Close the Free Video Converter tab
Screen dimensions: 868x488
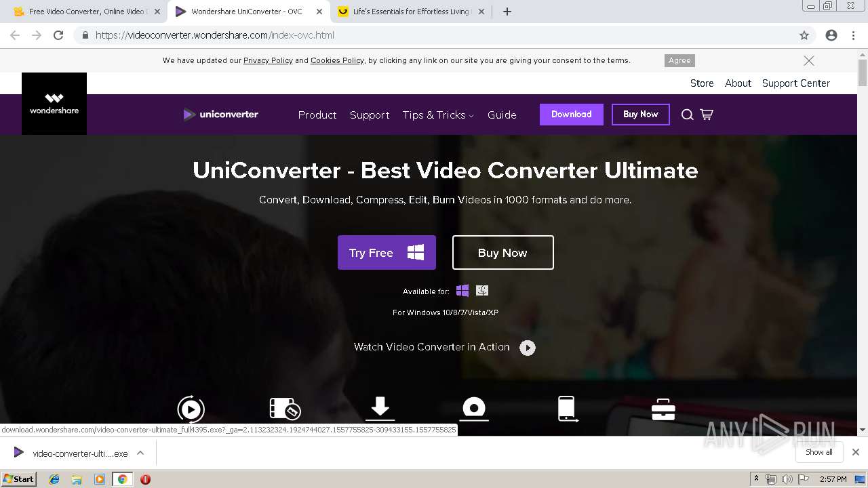click(157, 12)
